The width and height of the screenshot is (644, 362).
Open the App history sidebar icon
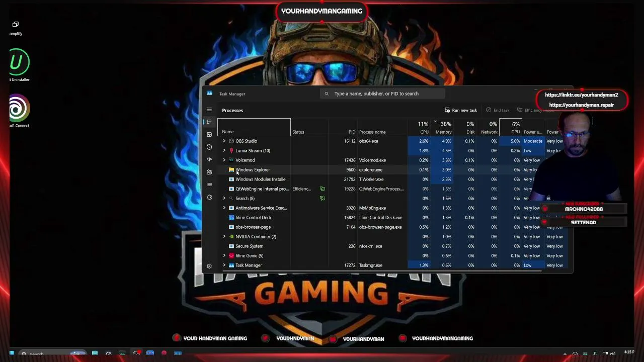pos(209,147)
